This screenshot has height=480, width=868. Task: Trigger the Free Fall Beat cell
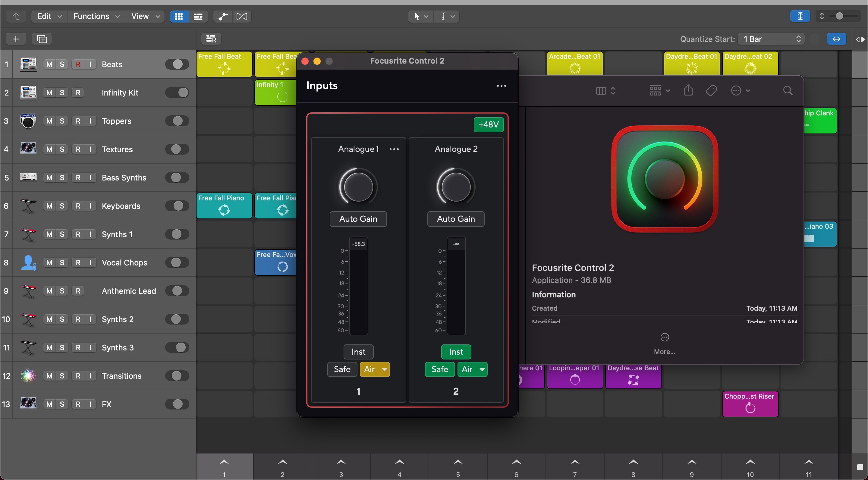pos(224,64)
